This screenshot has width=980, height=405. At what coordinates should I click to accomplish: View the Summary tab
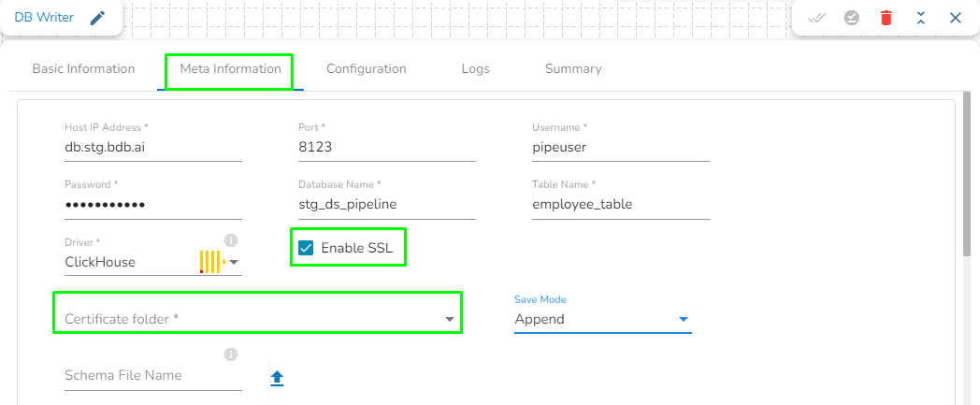click(x=572, y=69)
